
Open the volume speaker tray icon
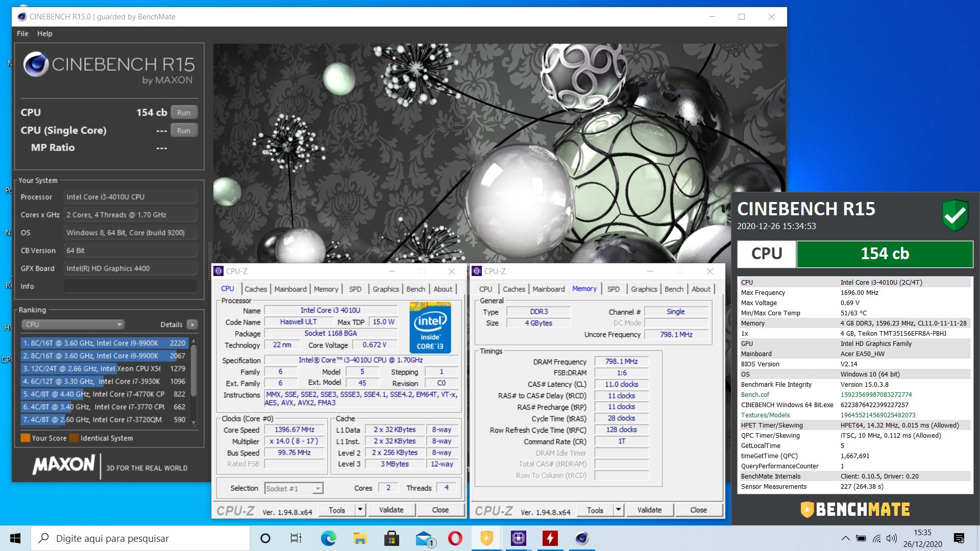[x=892, y=538]
